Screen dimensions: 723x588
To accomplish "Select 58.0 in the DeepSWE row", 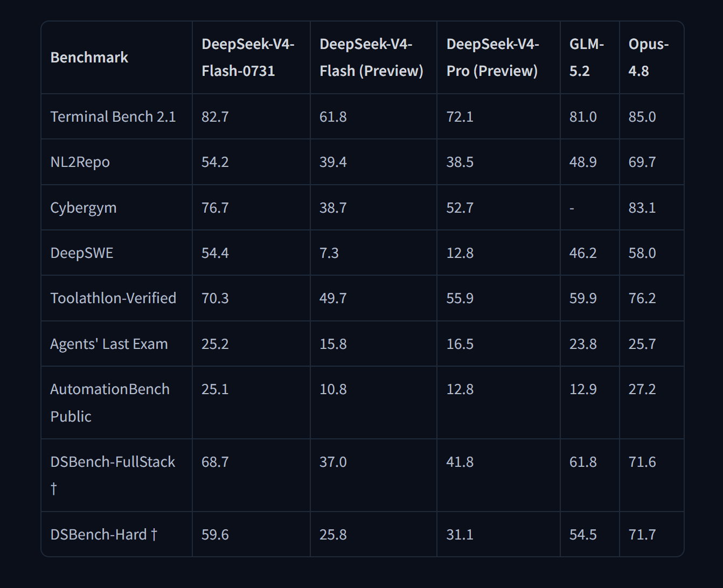I will point(642,253).
